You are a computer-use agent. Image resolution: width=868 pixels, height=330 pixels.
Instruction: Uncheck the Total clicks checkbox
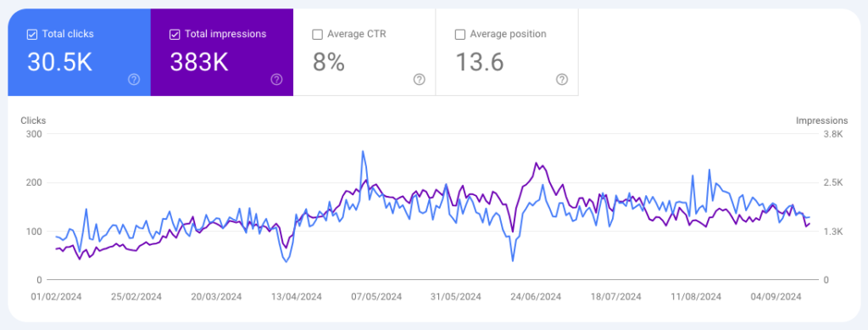click(32, 34)
